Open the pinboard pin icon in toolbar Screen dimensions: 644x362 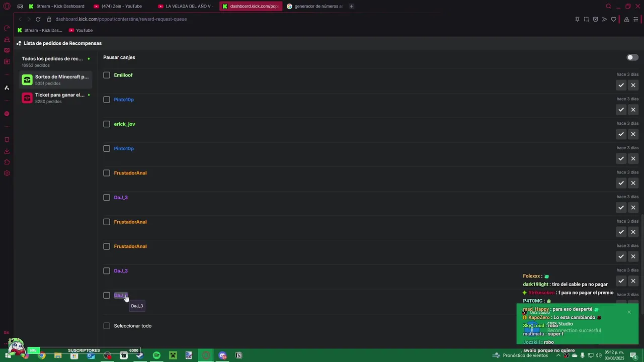pyautogui.click(x=577, y=19)
